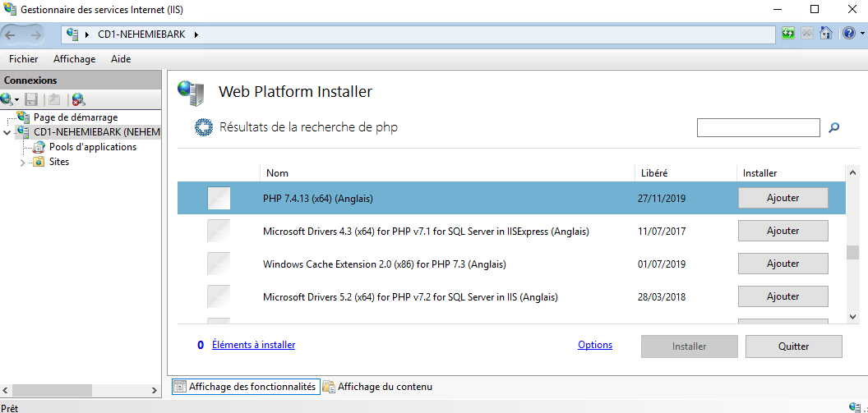Click the IIS Manager title bar icon
The image size is (868, 413).
point(9,9)
